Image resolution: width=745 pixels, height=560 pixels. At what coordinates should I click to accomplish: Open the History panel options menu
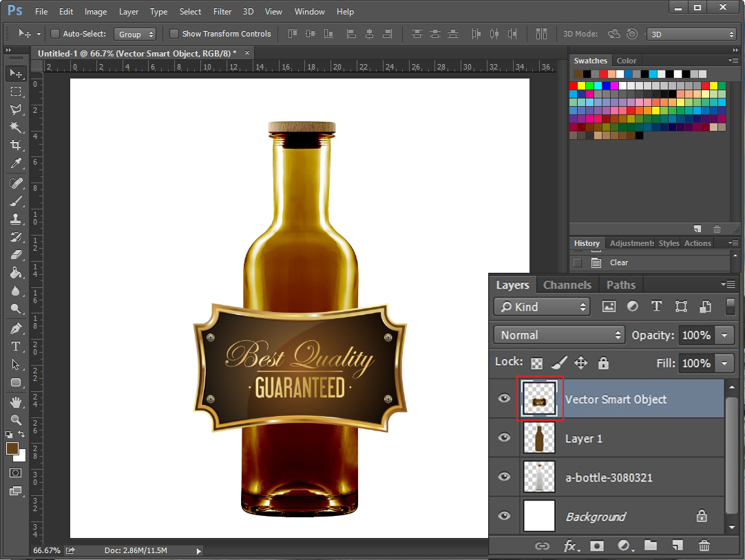coord(733,243)
